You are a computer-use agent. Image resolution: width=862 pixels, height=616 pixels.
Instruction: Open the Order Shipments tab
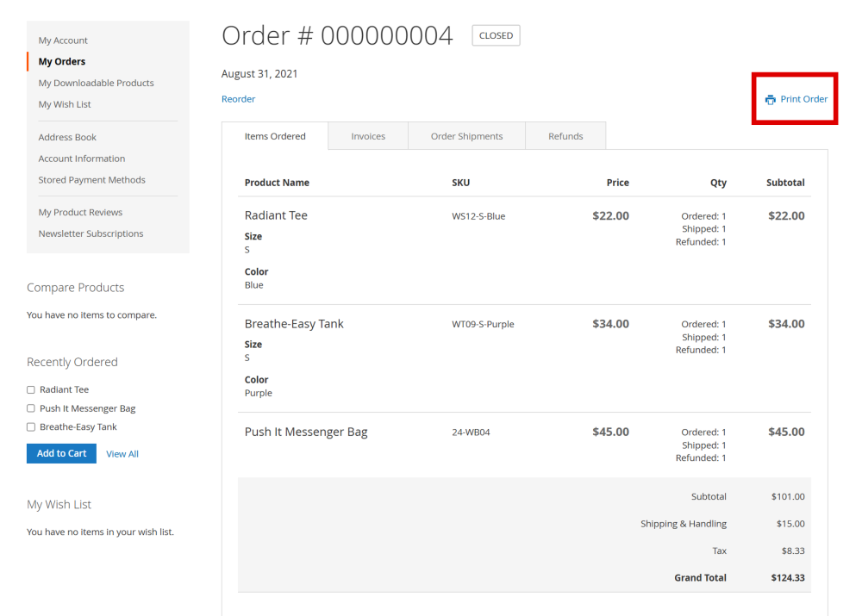466,136
